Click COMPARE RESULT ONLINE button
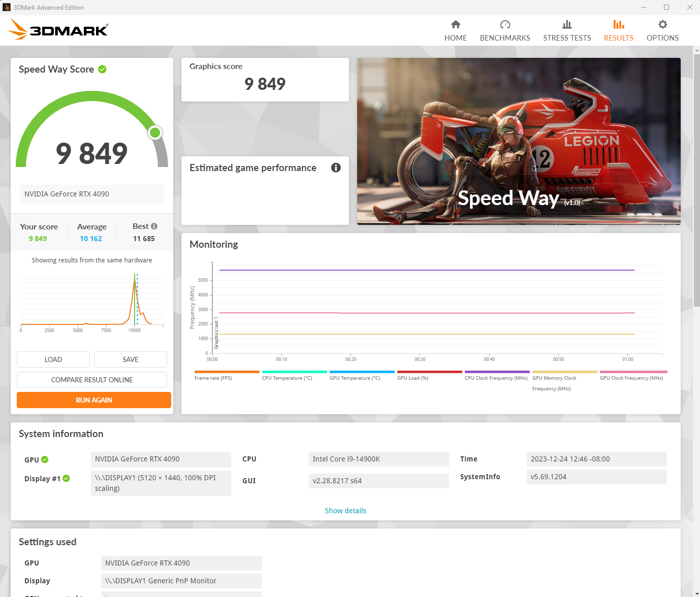This screenshot has height=597, width=700. (x=92, y=380)
